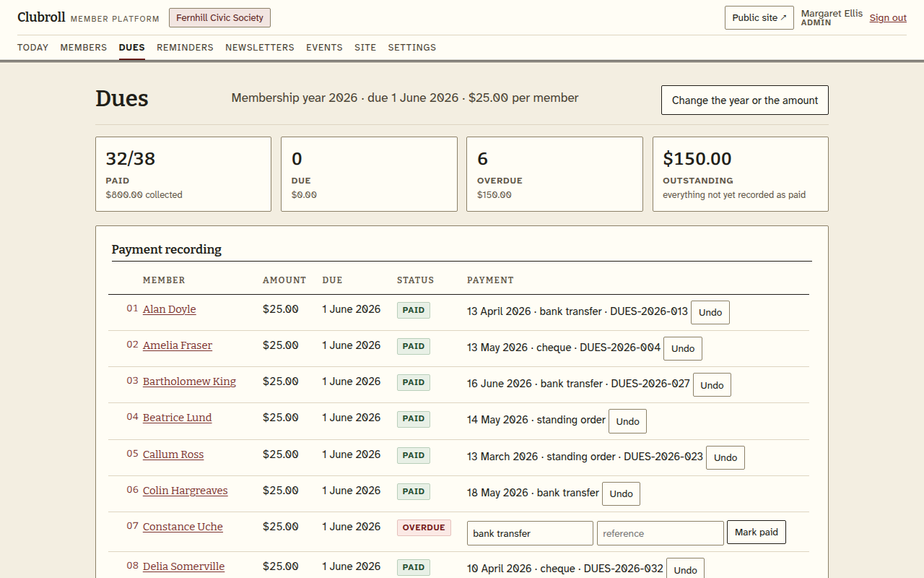Click the $150.00 Outstanding summary card
924x578 pixels.
pyautogui.click(x=741, y=174)
